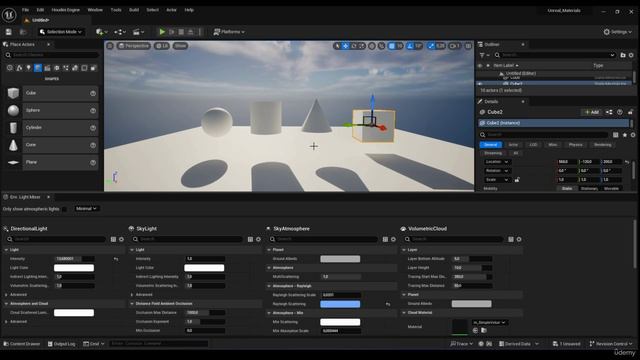Image resolution: width=640 pixels, height=360 pixels.
Task: Open the add content toolbar icon with green plus
Action: coord(101,32)
